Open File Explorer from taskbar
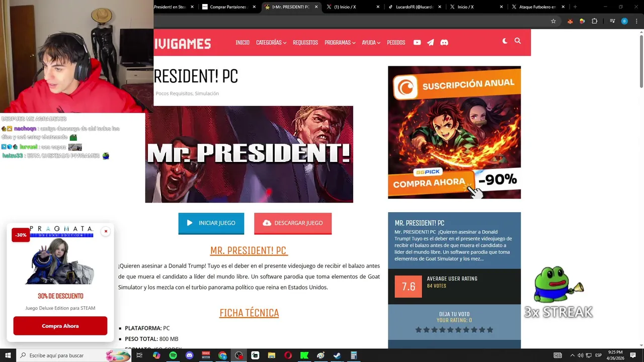 click(x=272, y=355)
